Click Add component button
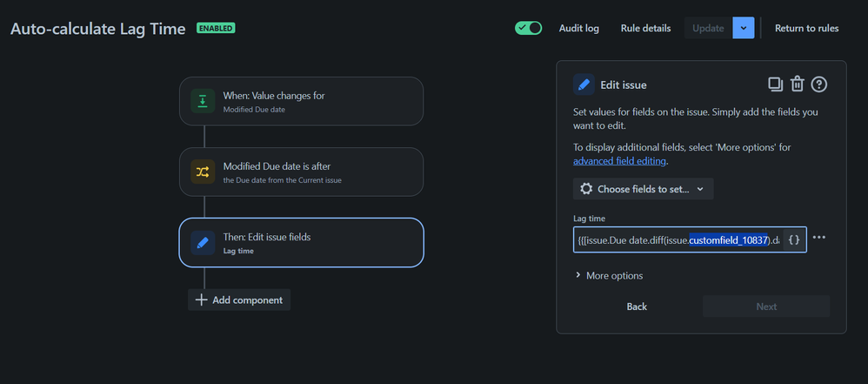This screenshot has height=384, width=868. [239, 300]
